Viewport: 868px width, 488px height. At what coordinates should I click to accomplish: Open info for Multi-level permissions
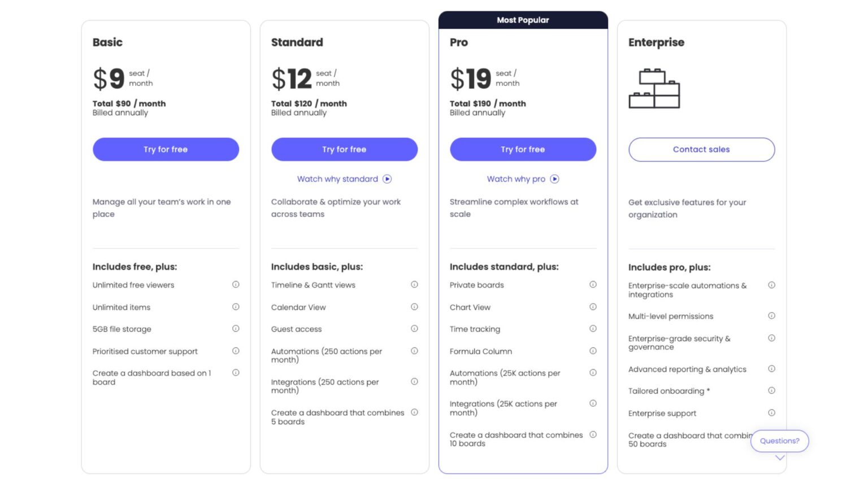click(771, 316)
